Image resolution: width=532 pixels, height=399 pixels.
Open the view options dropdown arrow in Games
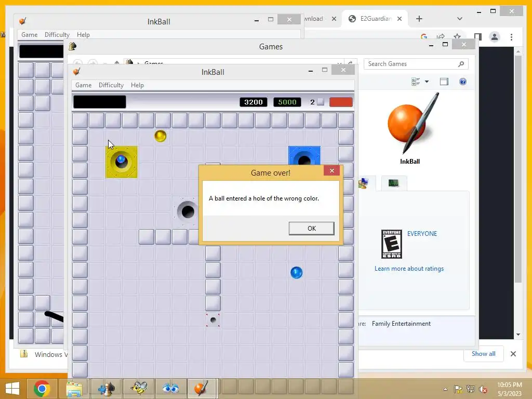(427, 82)
